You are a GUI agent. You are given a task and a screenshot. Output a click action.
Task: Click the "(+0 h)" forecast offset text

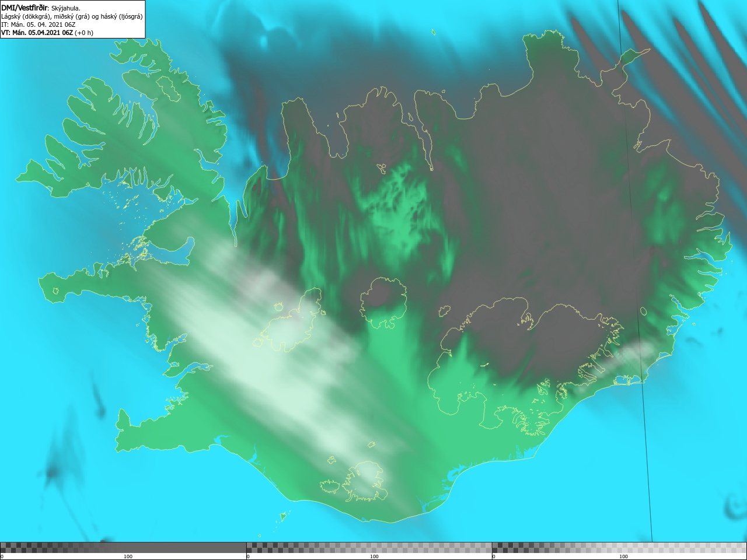pyautogui.click(x=85, y=33)
